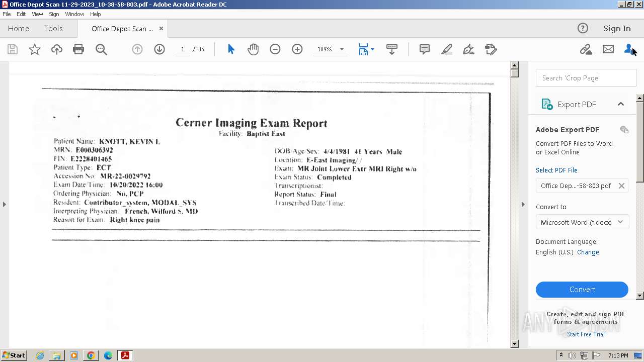Change the document language

pos(588,252)
